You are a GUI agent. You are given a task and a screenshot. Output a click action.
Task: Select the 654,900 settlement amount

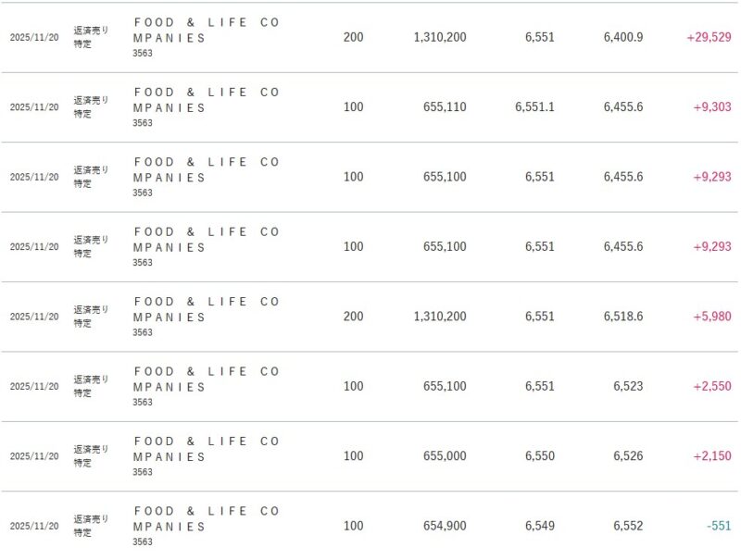click(x=442, y=526)
